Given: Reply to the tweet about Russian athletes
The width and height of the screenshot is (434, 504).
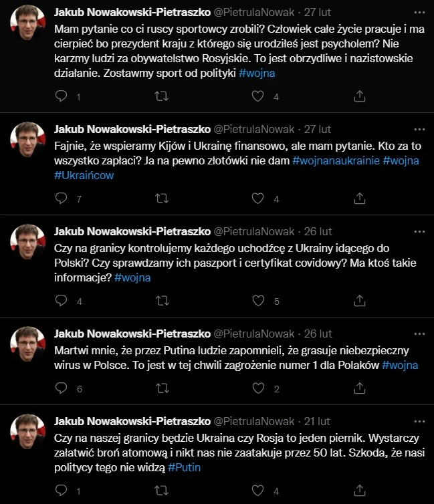Looking at the screenshot, I should click(61, 96).
